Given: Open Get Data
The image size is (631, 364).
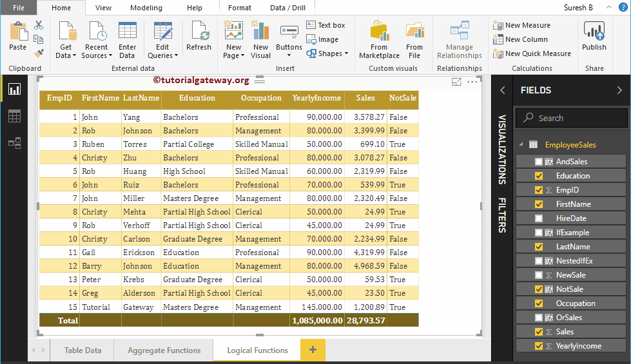Looking at the screenshot, I should [x=66, y=40].
